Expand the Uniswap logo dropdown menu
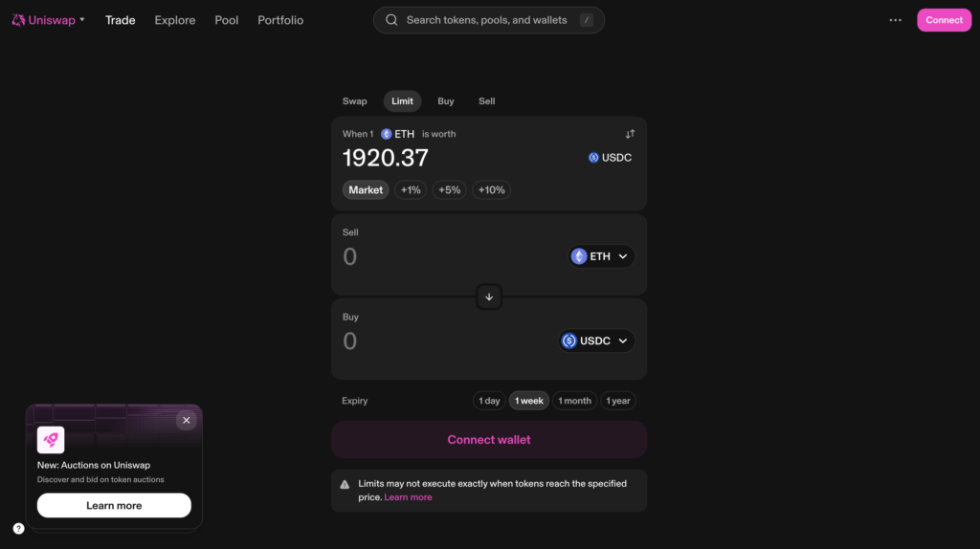The image size is (980, 549). pyautogui.click(x=82, y=20)
